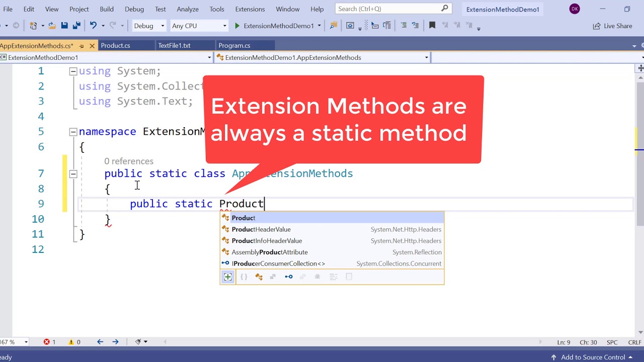Open the Help menu
Screen dimensions: 644x362
317,9
